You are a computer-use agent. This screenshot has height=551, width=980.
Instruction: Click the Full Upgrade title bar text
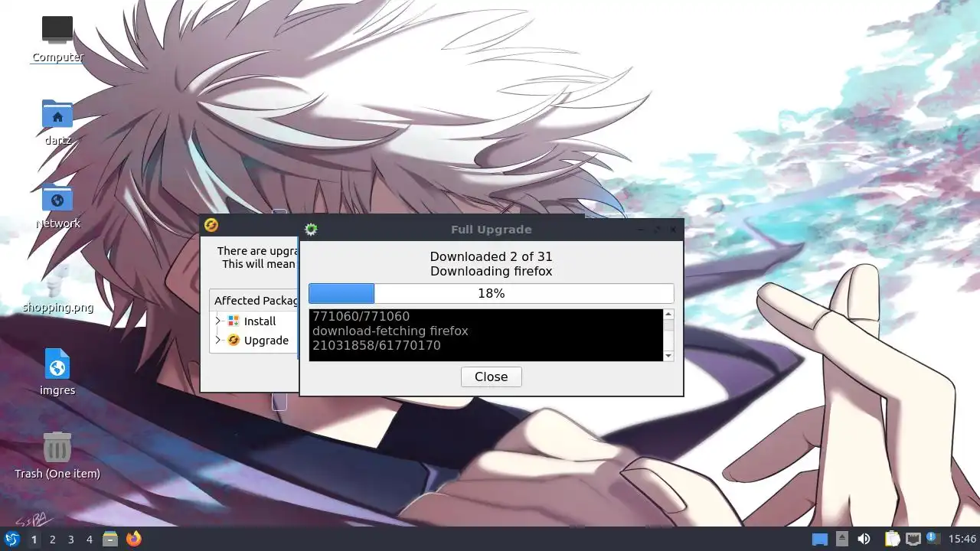point(491,230)
